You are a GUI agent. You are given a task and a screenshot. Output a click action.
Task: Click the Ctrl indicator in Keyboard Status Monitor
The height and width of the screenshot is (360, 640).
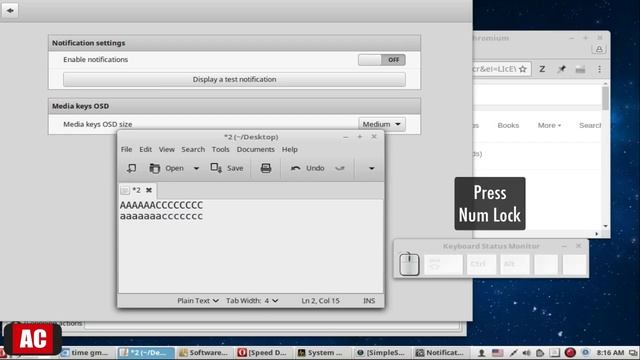[x=481, y=264]
